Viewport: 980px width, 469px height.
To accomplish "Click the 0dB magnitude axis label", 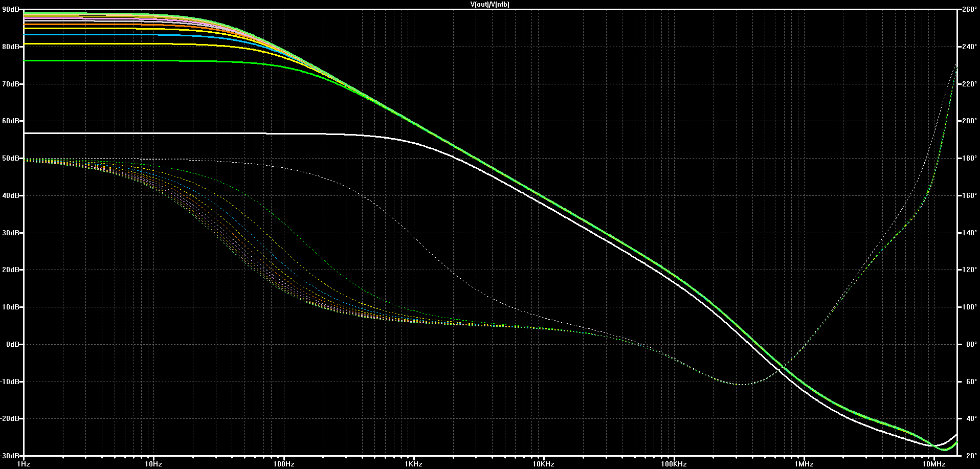I will 13,345.
